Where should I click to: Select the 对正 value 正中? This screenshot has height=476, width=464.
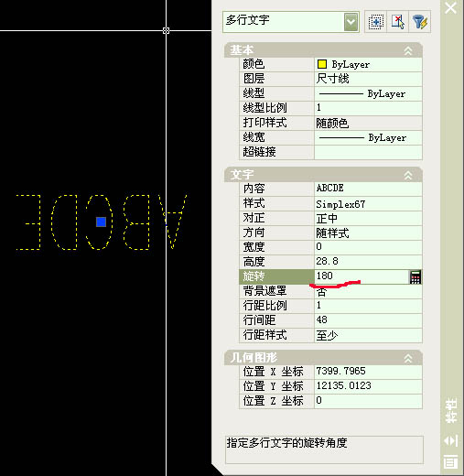pos(368,218)
